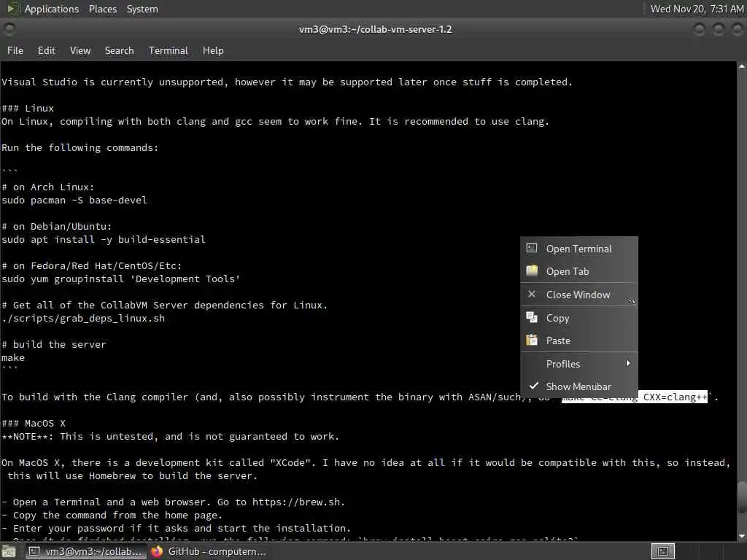Choose Open Tab from context menu
This screenshot has height=560, width=747.
point(578,271)
